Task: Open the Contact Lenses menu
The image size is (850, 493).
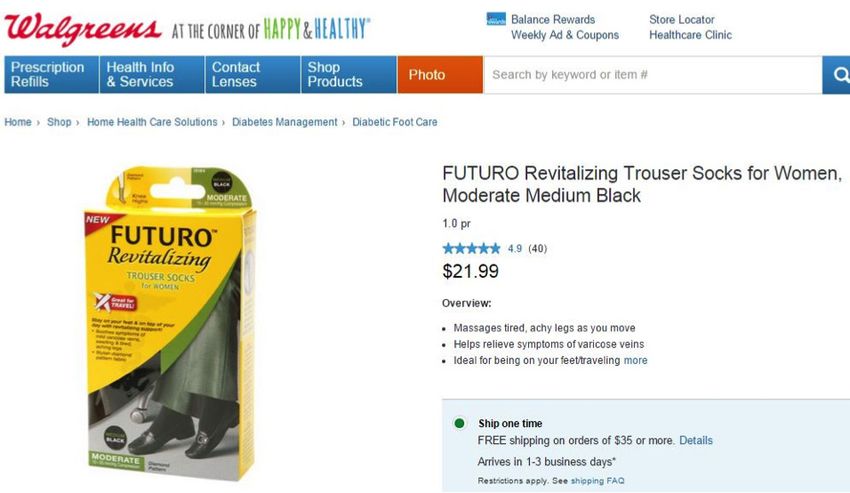Action: 253,75
